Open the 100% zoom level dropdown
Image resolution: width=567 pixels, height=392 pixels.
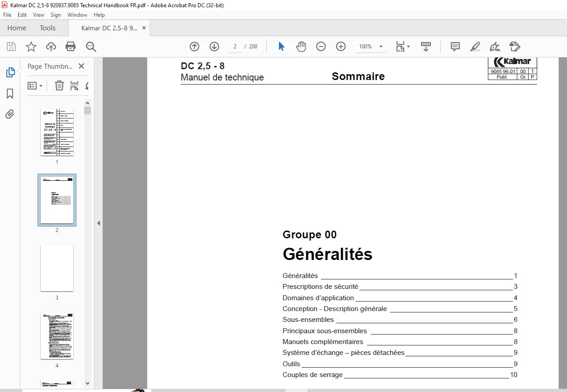(x=371, y=47)
